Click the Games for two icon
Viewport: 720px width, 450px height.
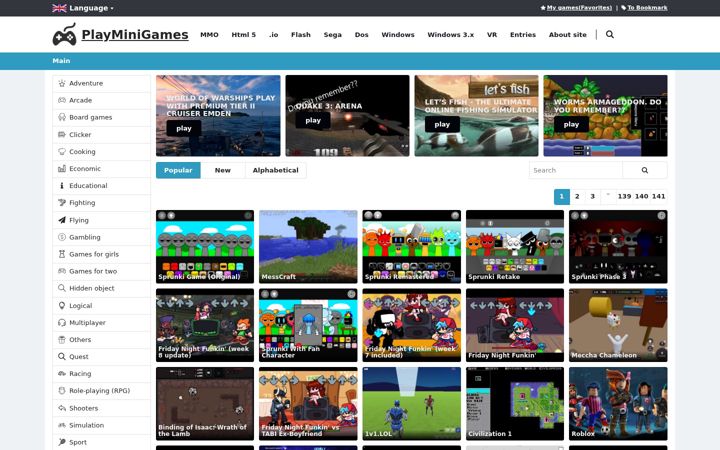pos(62,271)
